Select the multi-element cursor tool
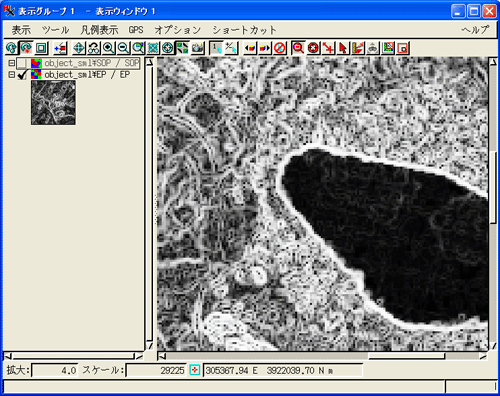 (x=231, y=48)
